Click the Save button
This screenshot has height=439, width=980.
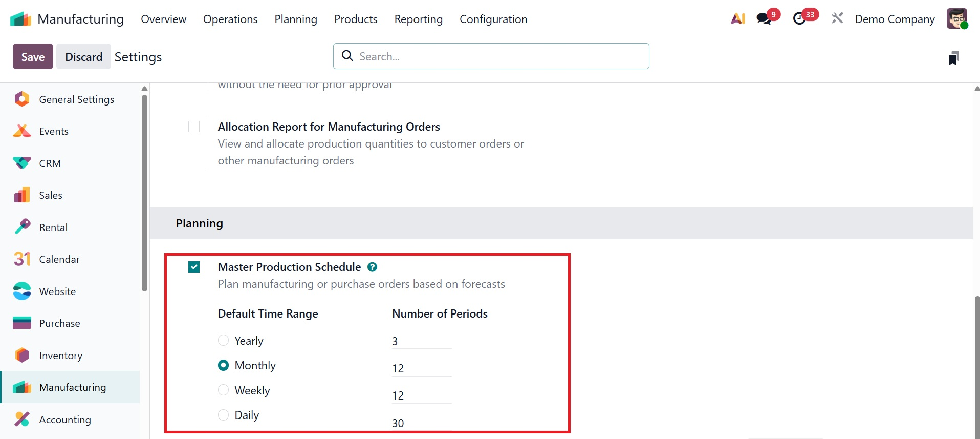click(33, 57)
